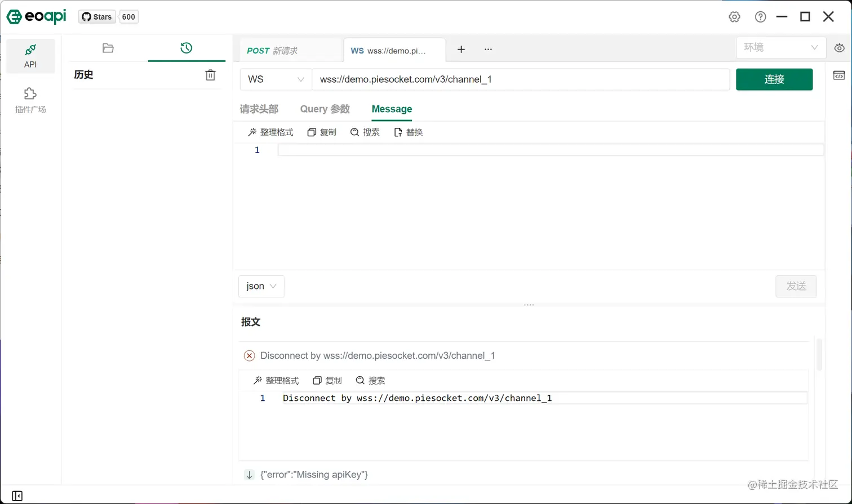Image resolution: width=852 pixels, height=504 pixels.
Task: Click the 历史 history heading
Action: [x=83, y=75]
